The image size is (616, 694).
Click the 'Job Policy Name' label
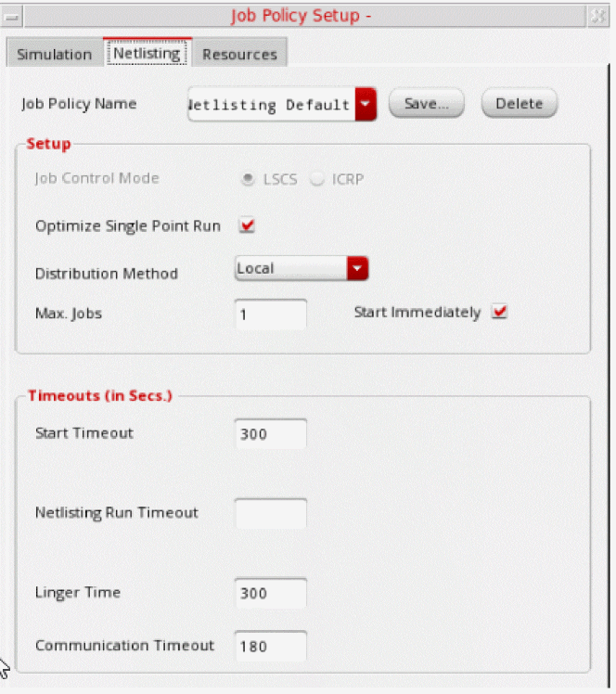tap(79, 104)
